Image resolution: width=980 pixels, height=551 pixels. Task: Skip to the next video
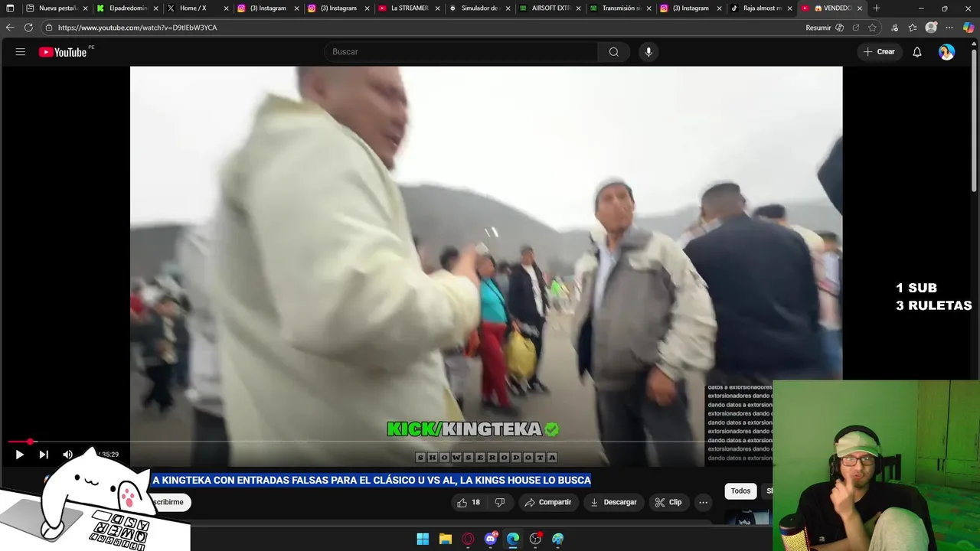[x=44, y=455]
